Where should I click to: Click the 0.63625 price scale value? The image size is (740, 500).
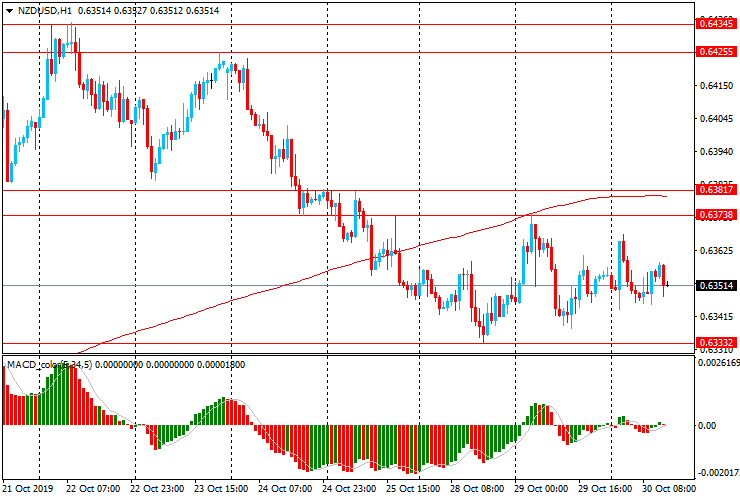coord(716,250)
